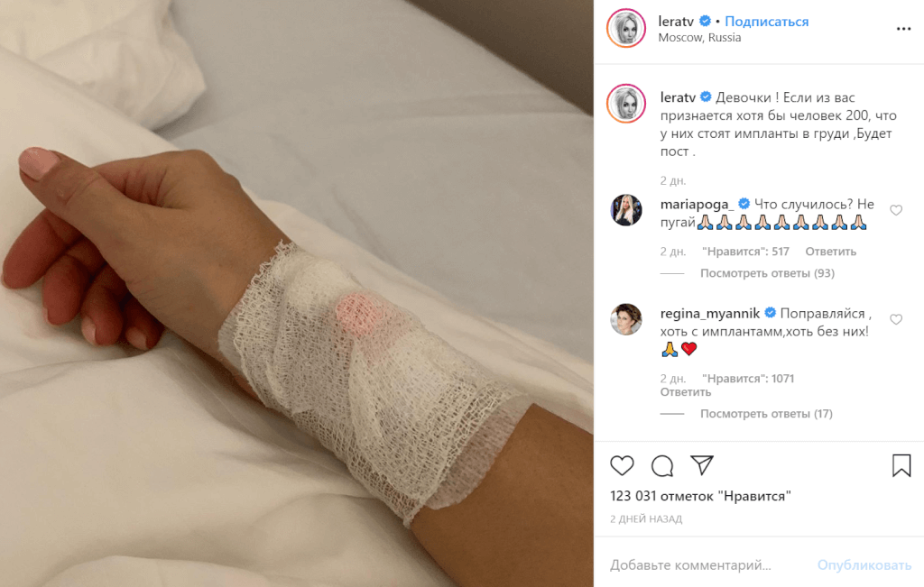
Task: Follow leratv via "Подписаться" link
Action: (x=766, y=22)
